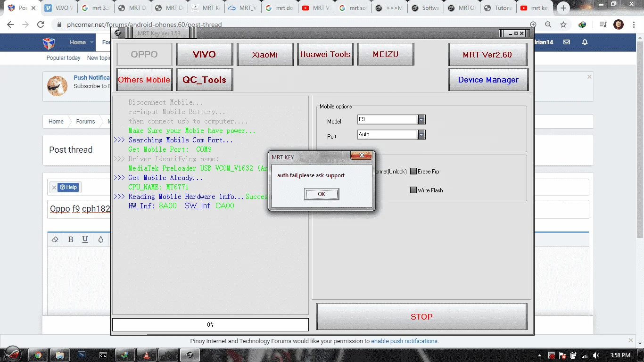Image resolution: width=644 pixels, height=362 pixels.
Task: Open forum alerts bell icon
Action: (585, 42)
